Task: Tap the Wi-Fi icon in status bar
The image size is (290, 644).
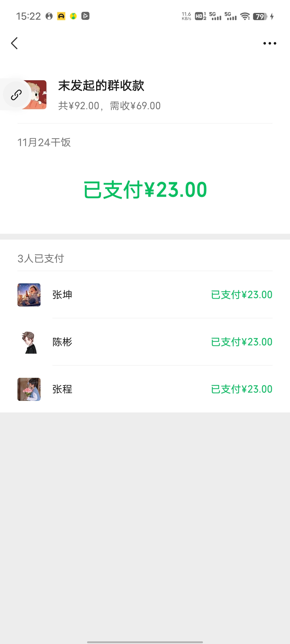Action: click(245, 17)
